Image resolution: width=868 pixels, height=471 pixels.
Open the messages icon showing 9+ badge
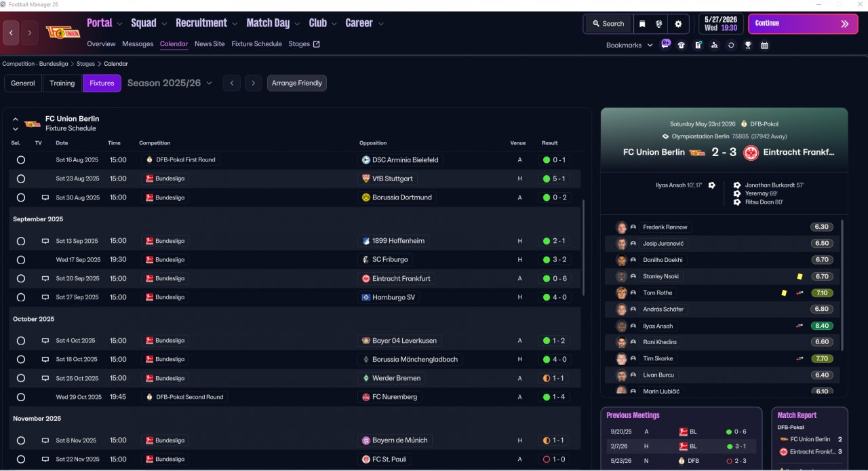(665, 45)
